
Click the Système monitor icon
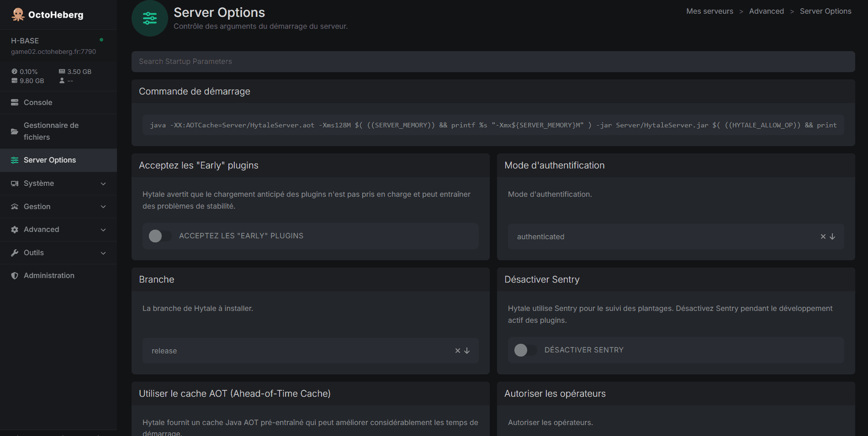tap(15, 183)
